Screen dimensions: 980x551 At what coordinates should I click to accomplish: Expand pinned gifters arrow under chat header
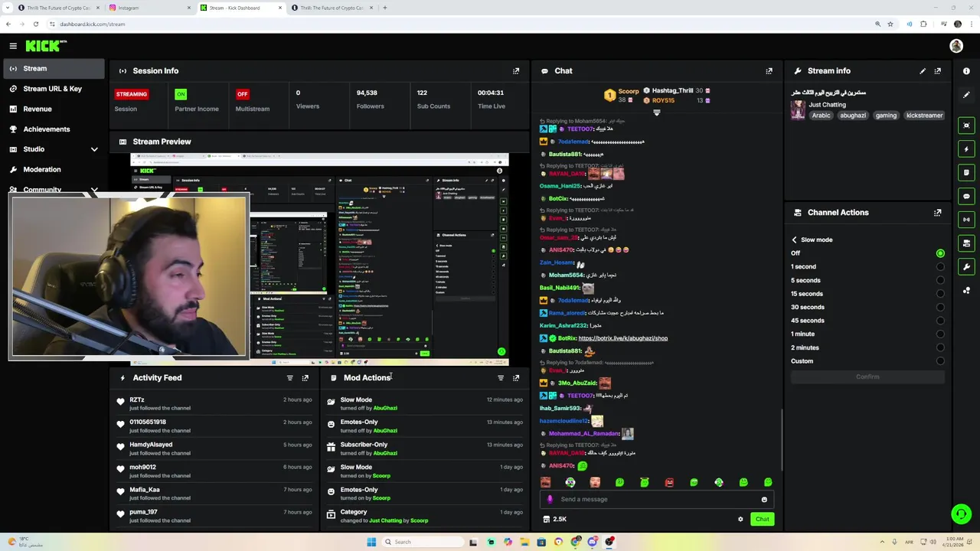(x=656, y=112)
